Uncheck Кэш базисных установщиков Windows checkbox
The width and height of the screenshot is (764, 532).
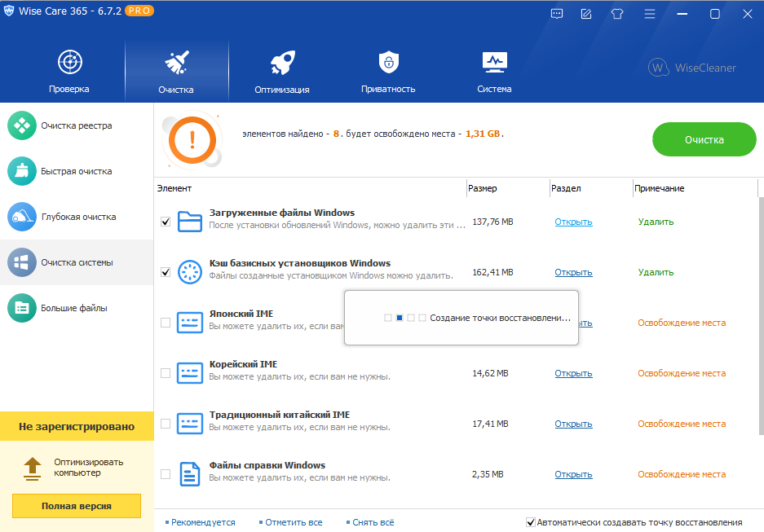[x=166, y=272]
